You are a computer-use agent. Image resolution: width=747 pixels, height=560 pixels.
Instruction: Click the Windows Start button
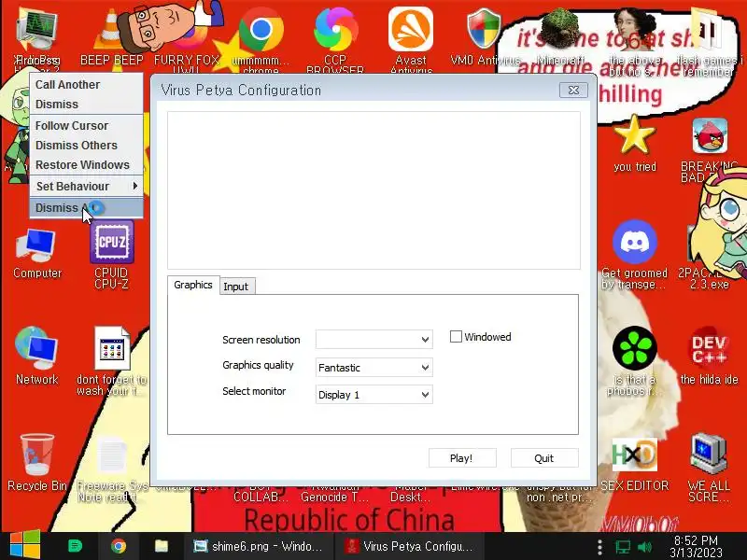25,546
